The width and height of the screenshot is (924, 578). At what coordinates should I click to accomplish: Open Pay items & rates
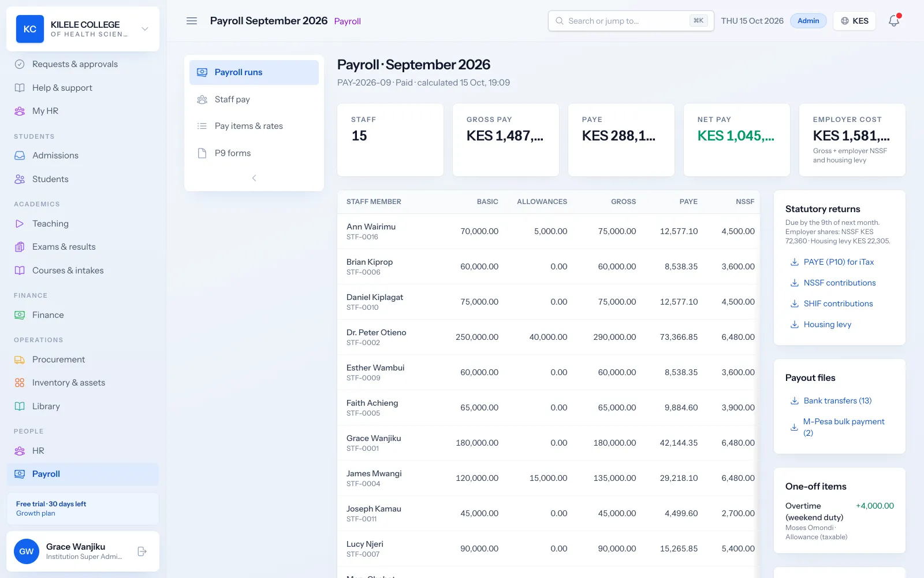[x=254, y=126]
